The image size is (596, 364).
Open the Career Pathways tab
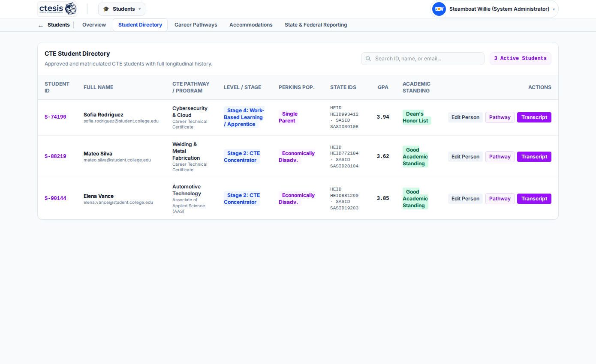pyautogui.click(x=196, y=25)
